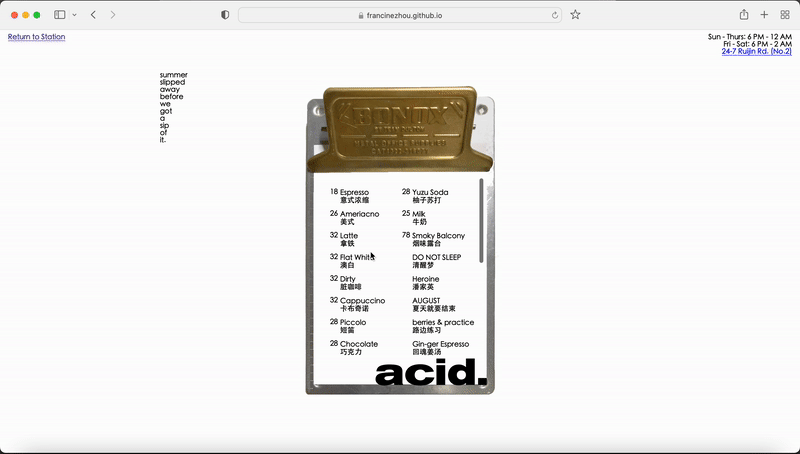Screen dimensions: 800x454
Task: Show the tab overview grid
Action: (x=785, y=15)
